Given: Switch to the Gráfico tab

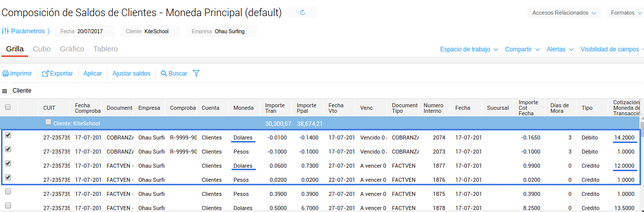Looking at the screenshot, I should [71, 49].
